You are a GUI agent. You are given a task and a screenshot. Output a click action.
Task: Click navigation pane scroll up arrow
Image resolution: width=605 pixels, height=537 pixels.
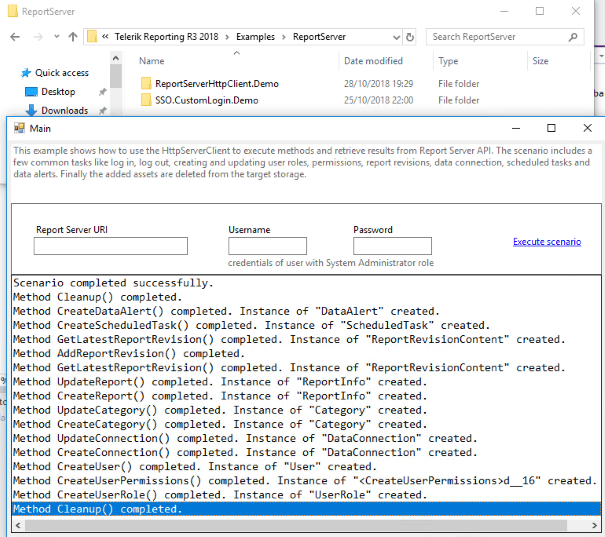115,58
